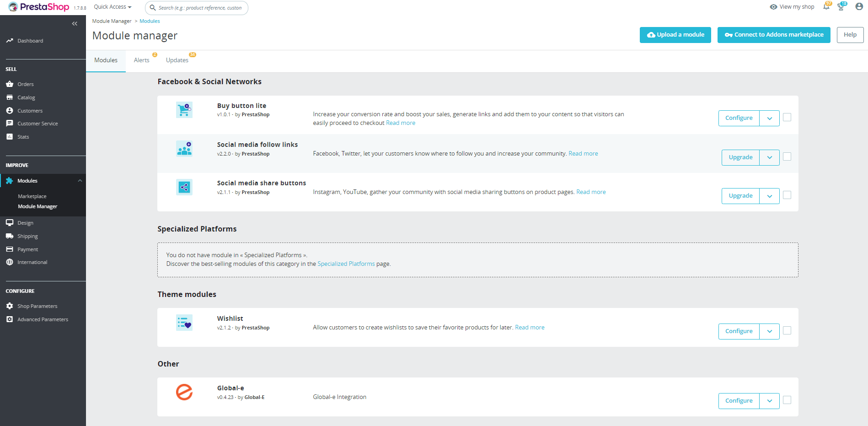This screenshot has height=426, width=868.
Task: Select the Modules puzzle icon
Action: coord(10,180)
